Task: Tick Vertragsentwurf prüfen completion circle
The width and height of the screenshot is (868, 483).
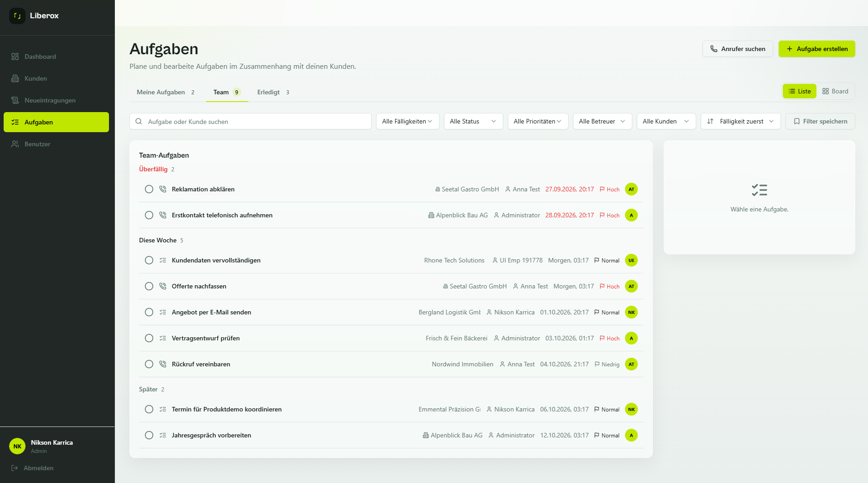Action: (149, 338)
